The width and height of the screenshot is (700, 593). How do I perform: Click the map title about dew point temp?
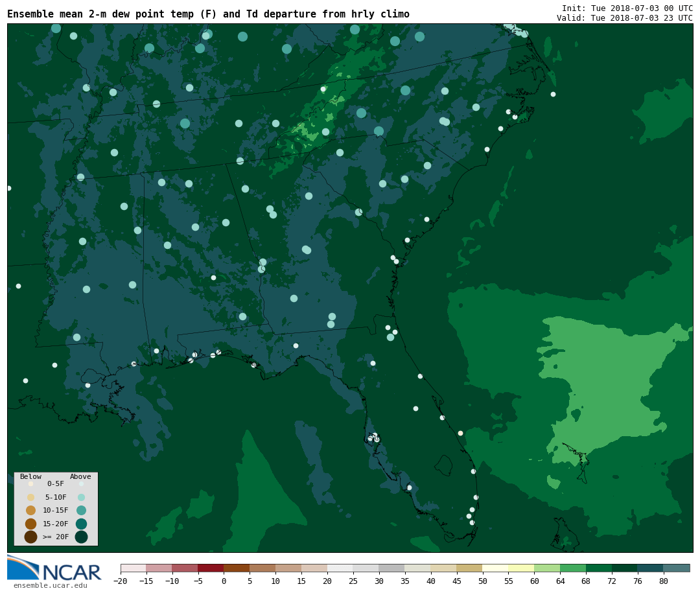(208, 14)
